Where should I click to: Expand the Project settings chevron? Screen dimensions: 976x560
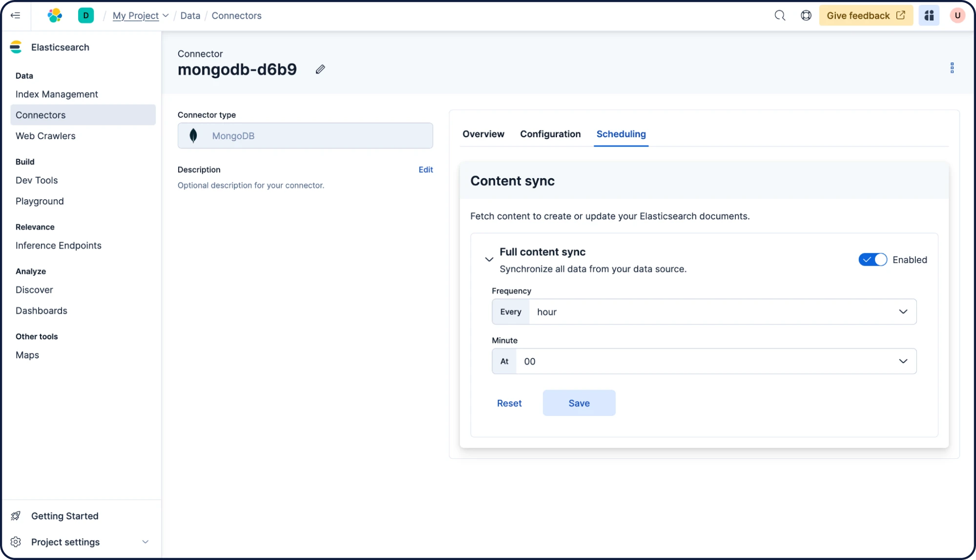pos(145,542)
